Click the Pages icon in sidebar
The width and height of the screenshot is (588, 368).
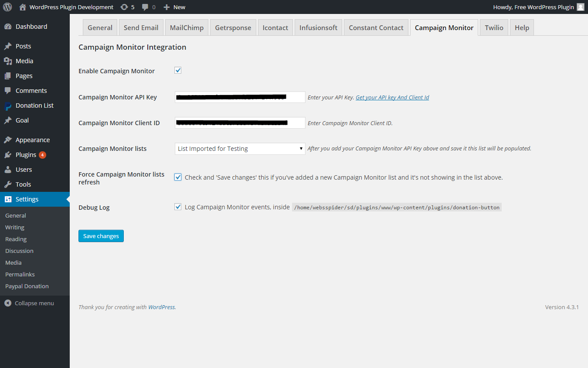pyautogui.click(x=8, y=76)
